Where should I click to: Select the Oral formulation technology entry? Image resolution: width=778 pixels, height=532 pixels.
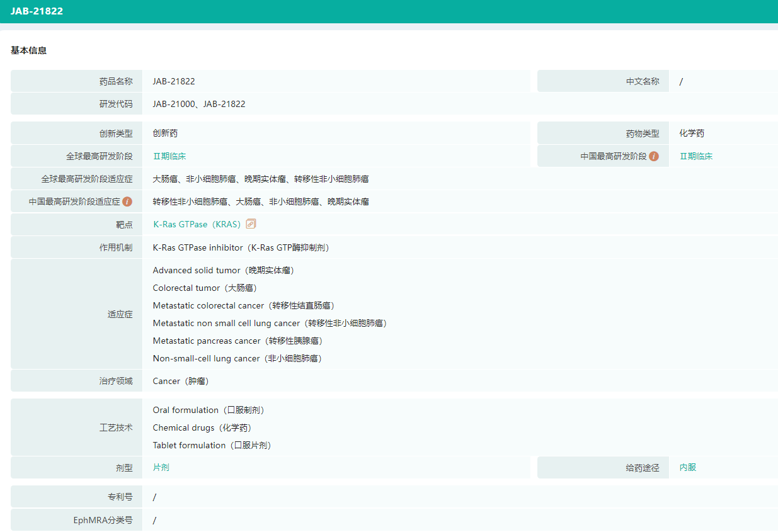(208, 410)
